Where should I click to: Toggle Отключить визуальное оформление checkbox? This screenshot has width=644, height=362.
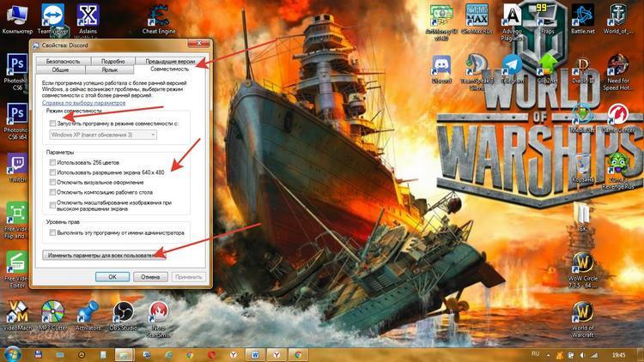pyautogui.click(x=52, y=182)
